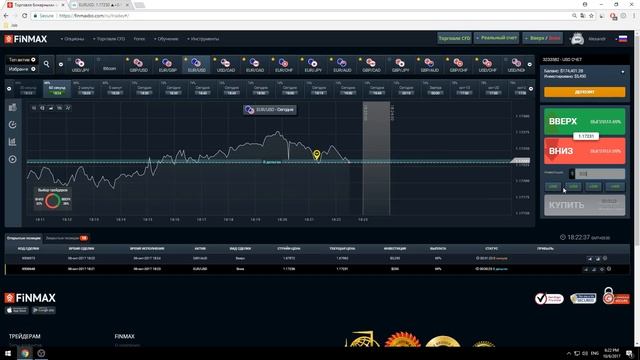Image resolution: width=640 pixels, height=360 pixels.
Task: Select the GBP/AUD currency pair
Action: click(x=429, y=65)
